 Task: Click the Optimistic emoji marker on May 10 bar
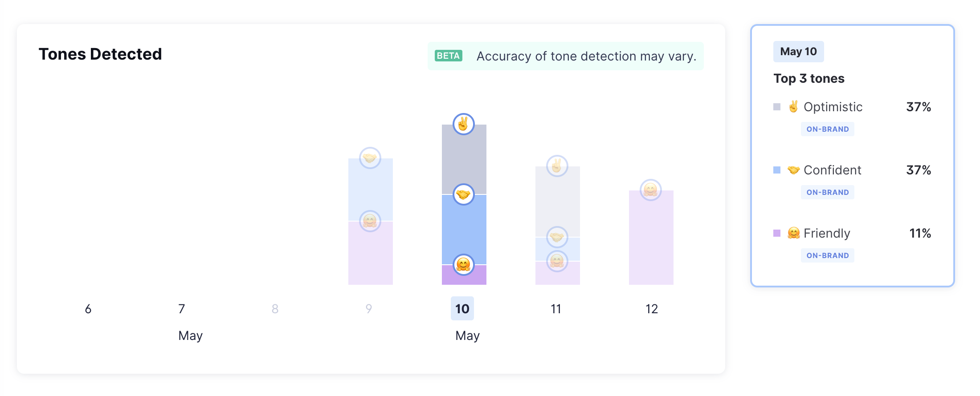[x=463, y=124]
